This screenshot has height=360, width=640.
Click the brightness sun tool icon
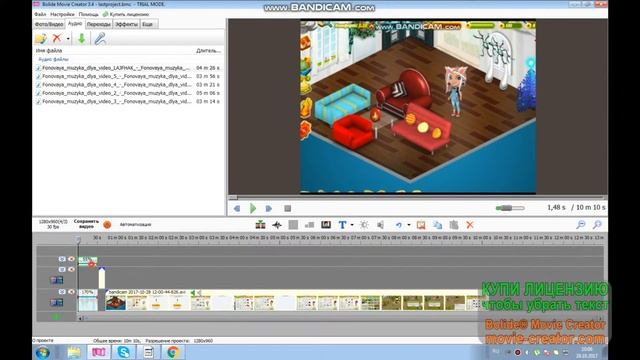[x=364, y=225]
